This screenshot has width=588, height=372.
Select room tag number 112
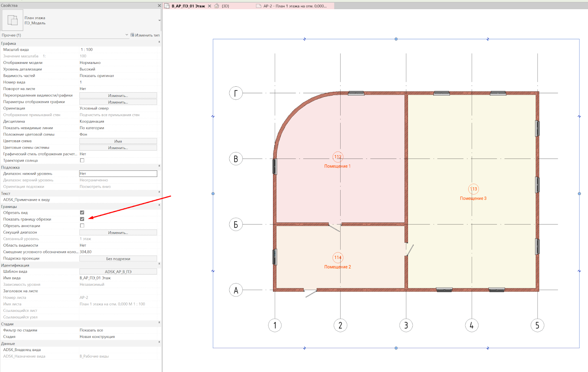(338, 157)
